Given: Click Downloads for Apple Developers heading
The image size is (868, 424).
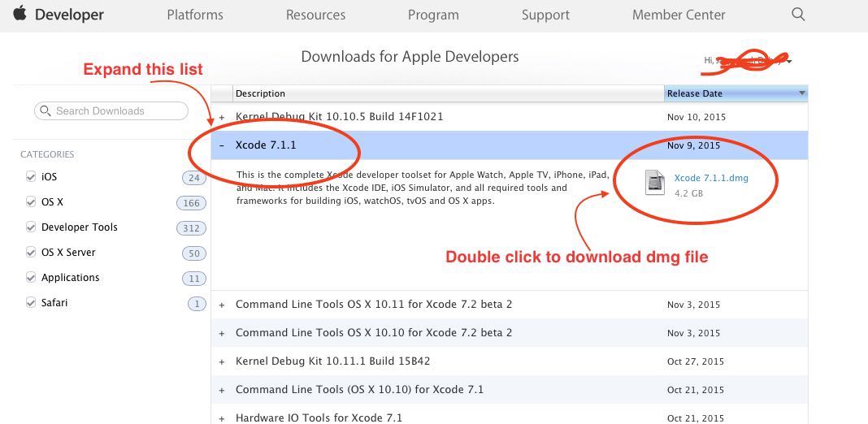Looking at the screenshot, I should pyautogui.click(x=410, y=57).
